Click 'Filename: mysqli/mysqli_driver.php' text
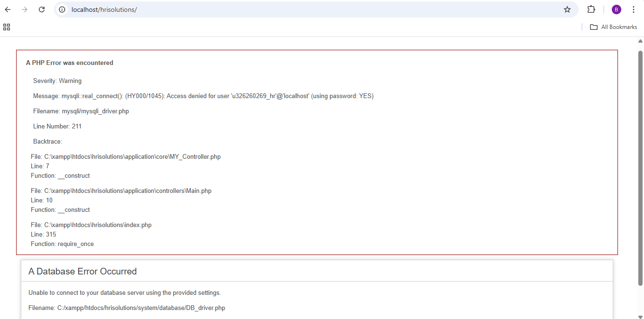Screen dimensions: 644x319 tap(81, 111)
